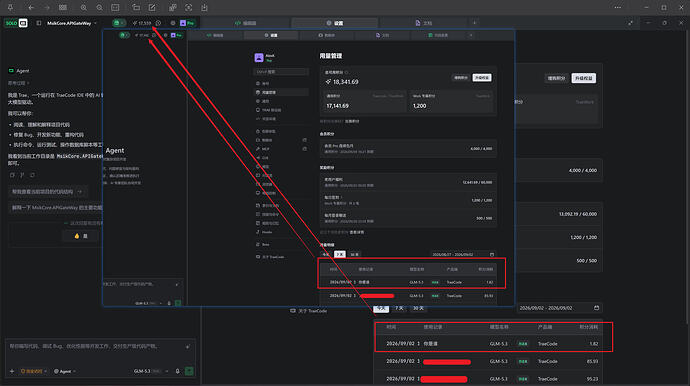Toggle the SOLO mode switch
This screenshot has width=690, height=386.
point(11,23)
